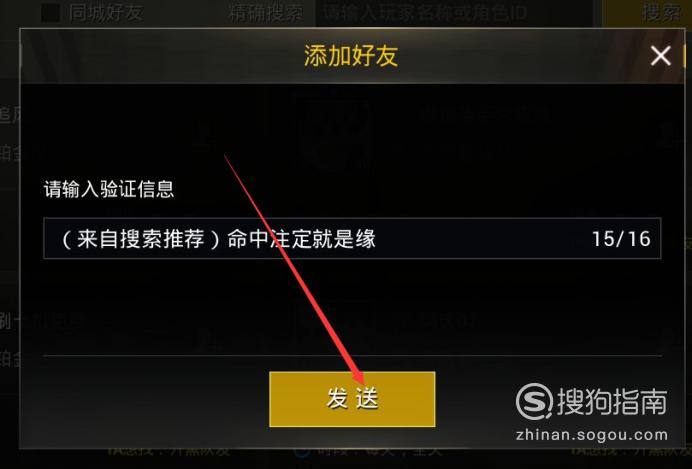Click the dimmed text below the dialog's left edge
The height and width of the screenshot is (469, 692).
169,451
